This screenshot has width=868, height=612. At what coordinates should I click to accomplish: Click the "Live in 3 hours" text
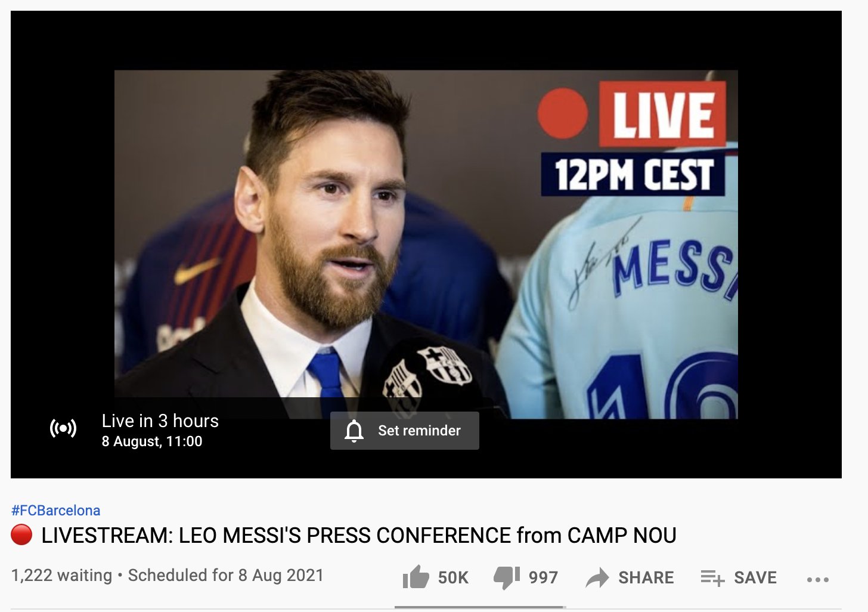[160, 421]
